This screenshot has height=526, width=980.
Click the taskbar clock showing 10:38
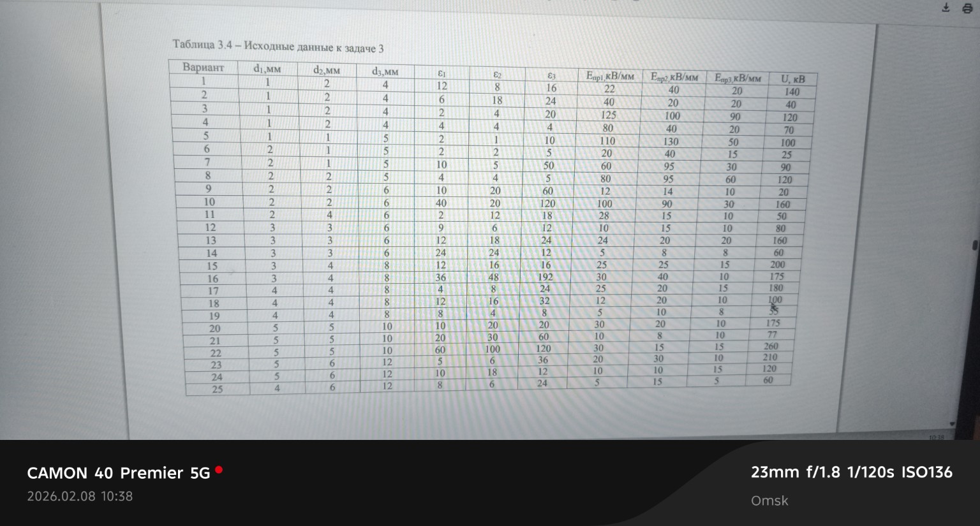pos(937,437)
